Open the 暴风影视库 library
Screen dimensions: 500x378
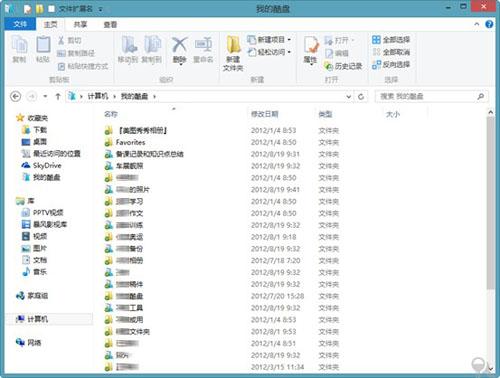point(44,224)
